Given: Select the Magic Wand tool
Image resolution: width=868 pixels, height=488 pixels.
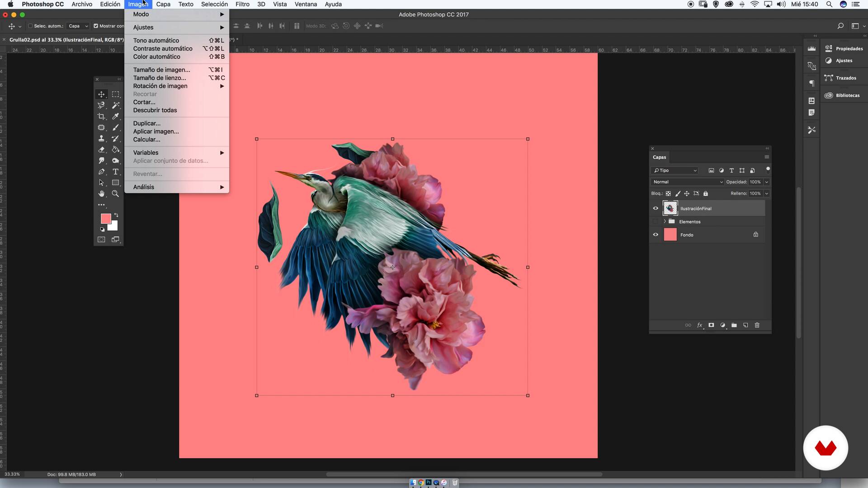Looking at the screenshot, I should tap(116, 105).
